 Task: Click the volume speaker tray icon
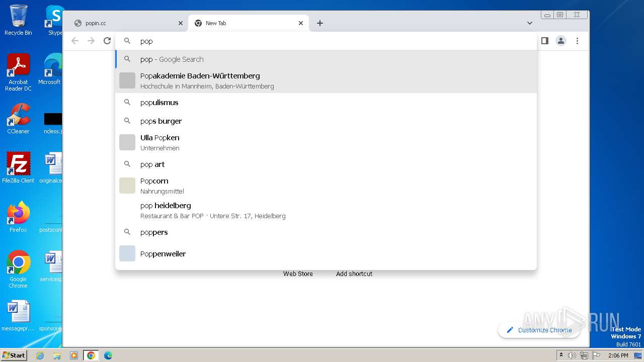click(572, 355)
